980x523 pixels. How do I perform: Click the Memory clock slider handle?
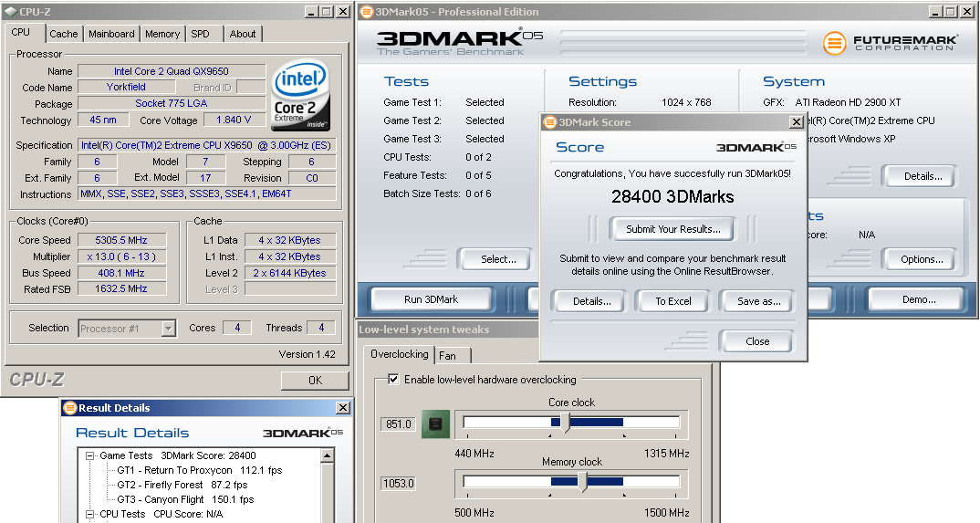tap(582, 482)
